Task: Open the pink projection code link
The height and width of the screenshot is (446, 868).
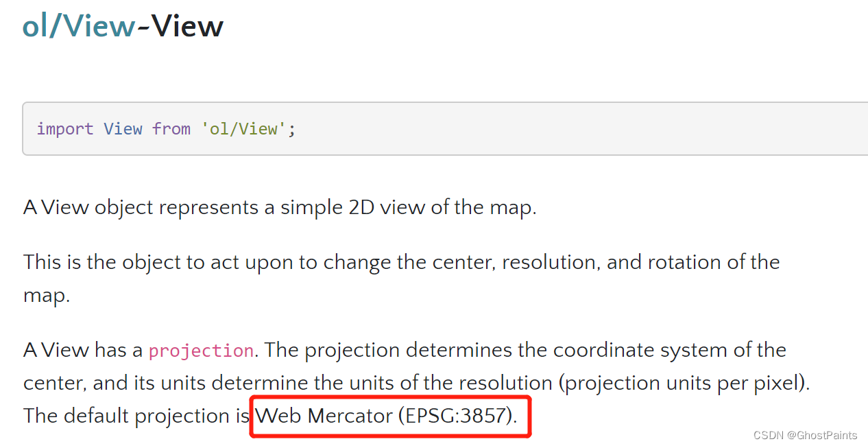Action: [201, 351]
